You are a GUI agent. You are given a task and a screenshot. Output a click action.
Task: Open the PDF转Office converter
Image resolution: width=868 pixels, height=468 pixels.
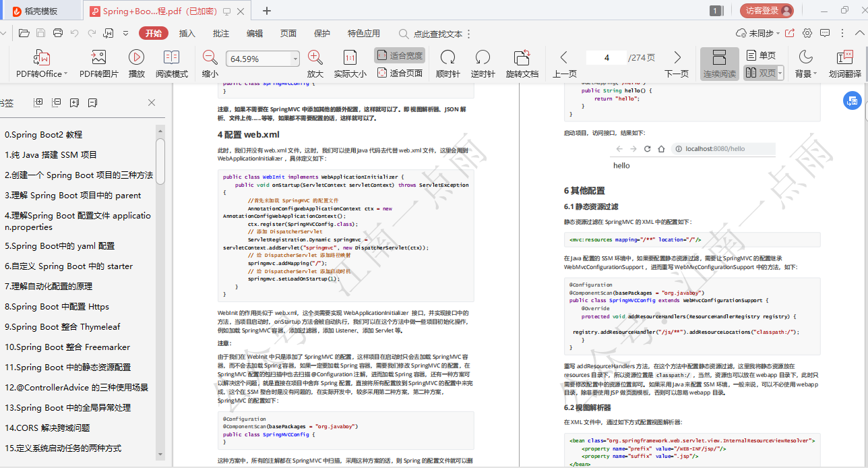[x=42, y=64]
